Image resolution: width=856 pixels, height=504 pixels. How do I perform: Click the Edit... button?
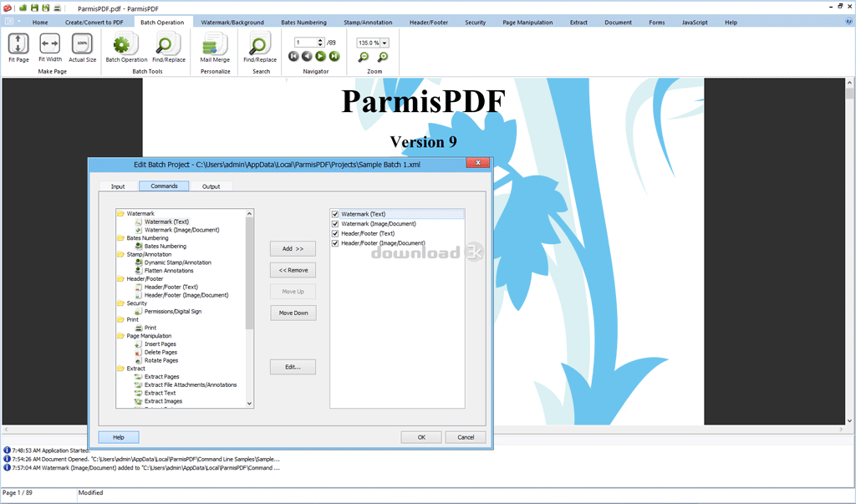pyautogui.click(x=293, y=367)
